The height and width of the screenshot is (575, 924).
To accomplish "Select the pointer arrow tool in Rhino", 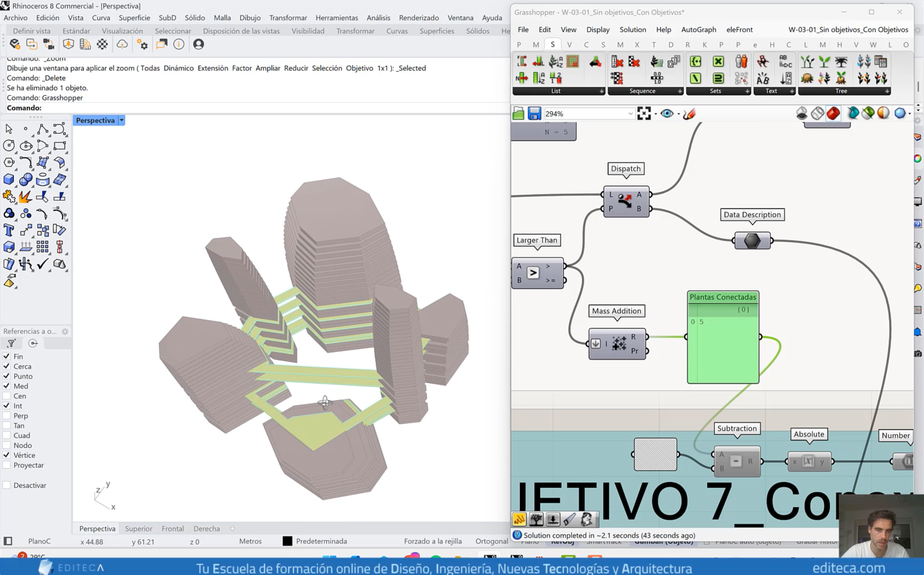I will coord(9,129).
